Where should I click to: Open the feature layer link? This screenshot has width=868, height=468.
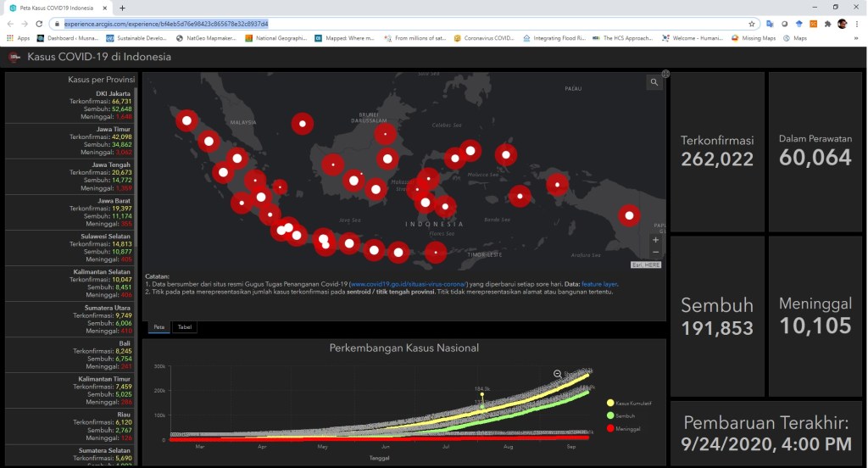click(x=598, y=284)
